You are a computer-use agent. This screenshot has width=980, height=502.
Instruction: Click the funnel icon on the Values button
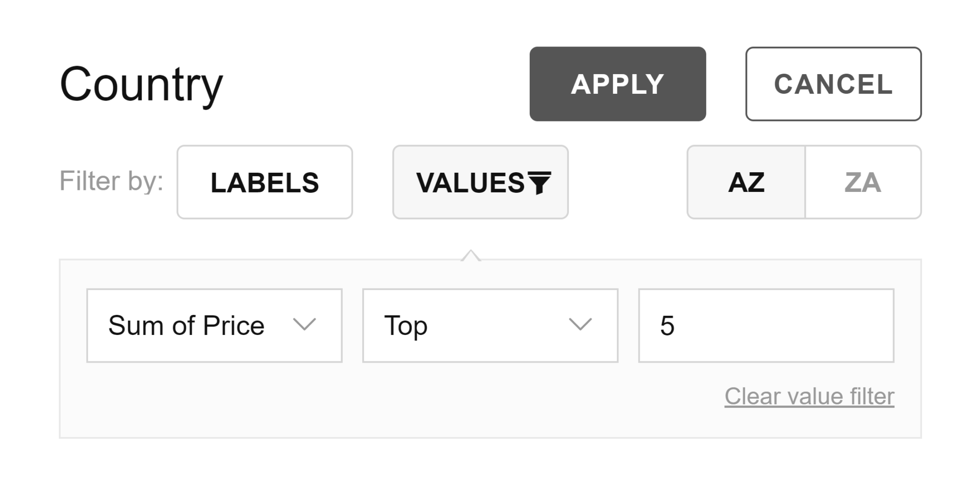click(x=540, y=182)
